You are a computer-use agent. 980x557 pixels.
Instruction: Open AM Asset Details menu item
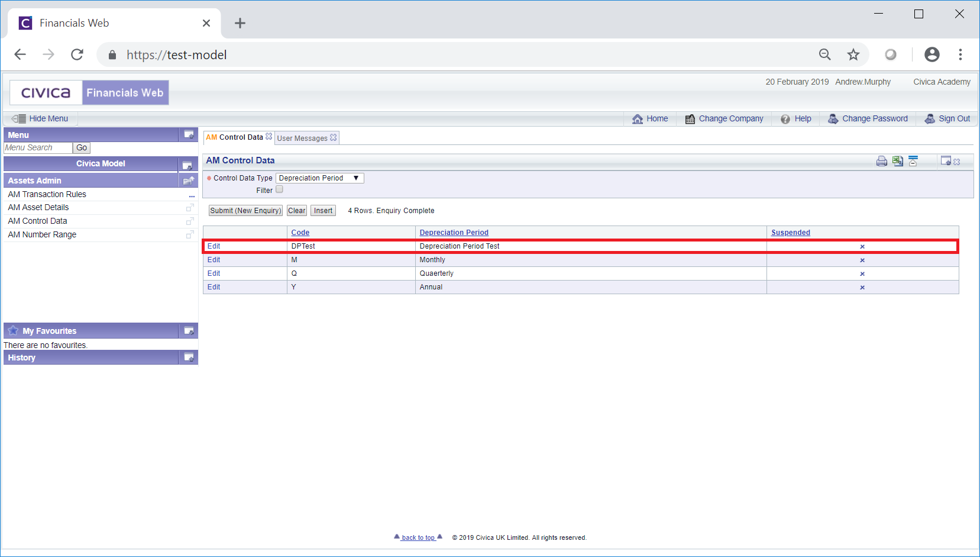(38, 207)
